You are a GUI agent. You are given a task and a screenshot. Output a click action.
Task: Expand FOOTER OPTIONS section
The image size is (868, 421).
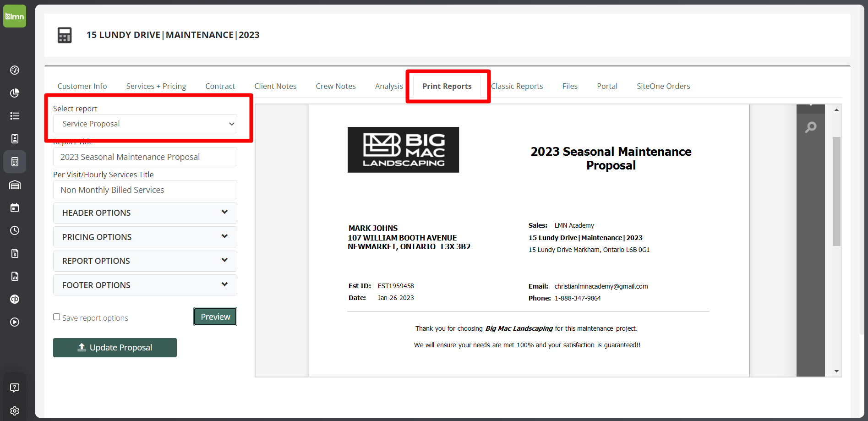click(x=145, y=285)
